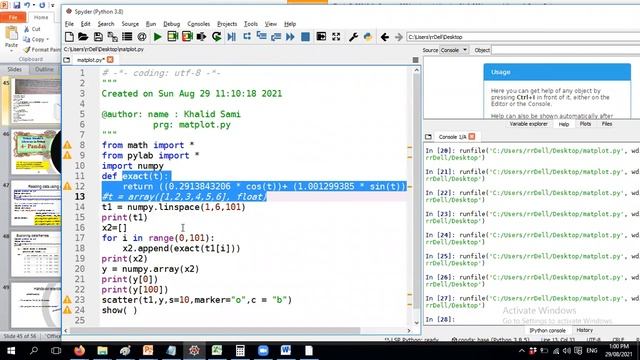This screenshot has height=360, width=640.
Task: Close the matplot.py editor tab
Action: click(x=110, y=60)
